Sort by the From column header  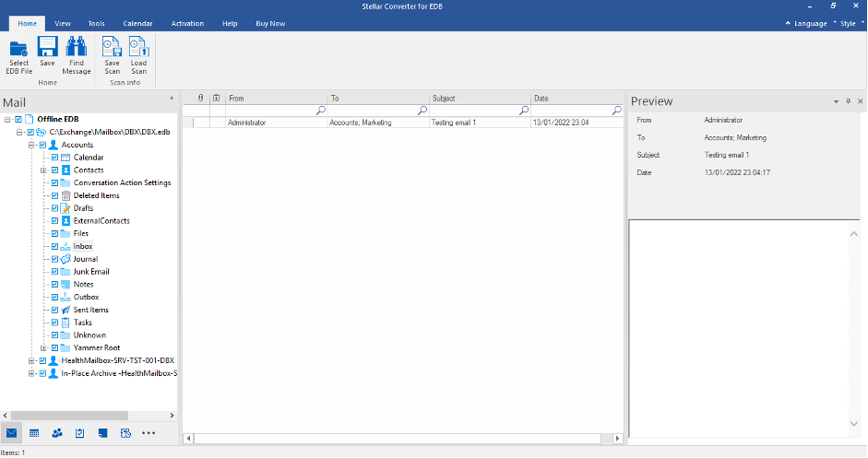(276, 98)
